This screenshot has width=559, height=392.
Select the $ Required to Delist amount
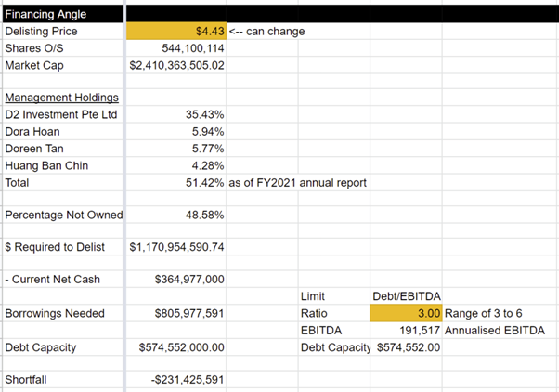(x=176, y=247)
